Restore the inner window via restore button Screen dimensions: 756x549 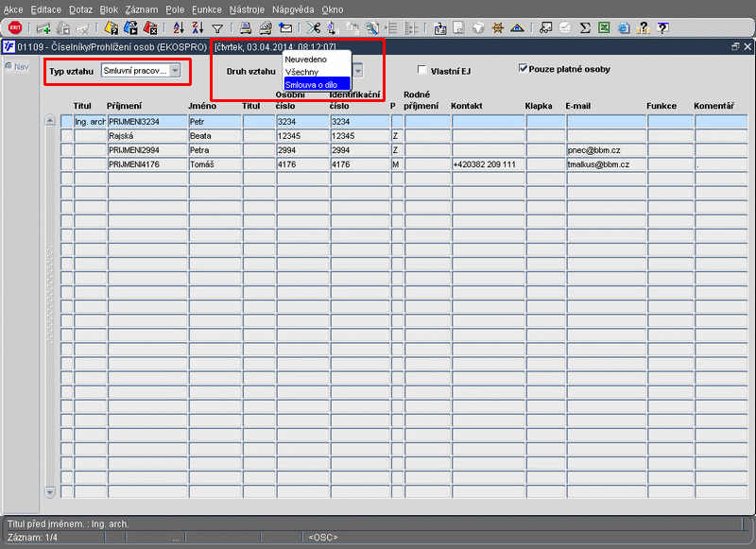click(735, 46)
